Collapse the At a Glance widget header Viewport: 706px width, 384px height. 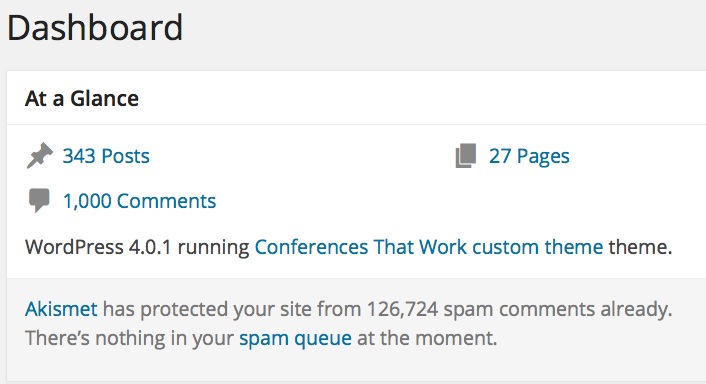coord(356,98)
